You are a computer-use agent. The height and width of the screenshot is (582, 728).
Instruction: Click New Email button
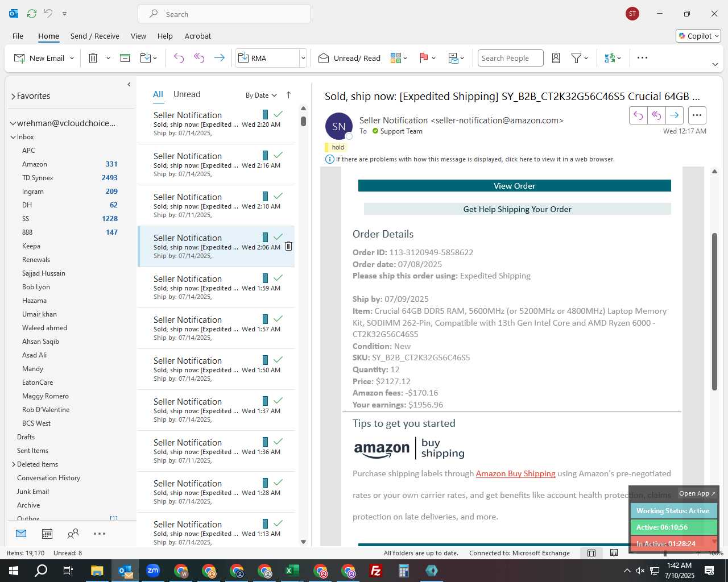tap(40, 58)
